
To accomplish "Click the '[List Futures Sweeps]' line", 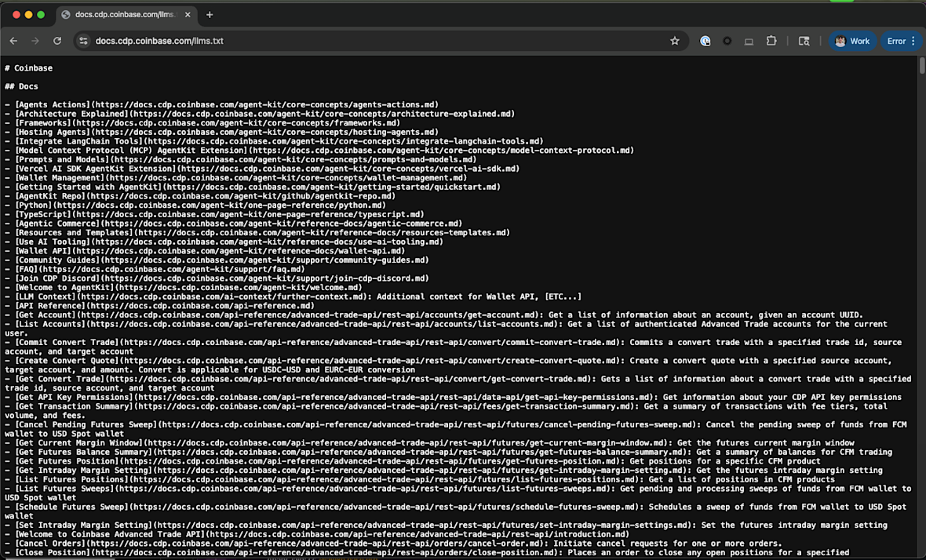I will tap(458, 493).
